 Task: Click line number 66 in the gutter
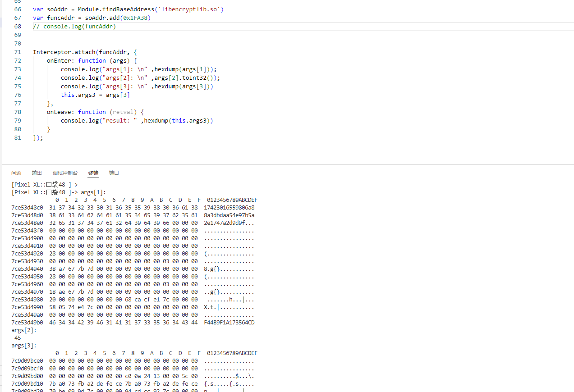tap(18, 9)
